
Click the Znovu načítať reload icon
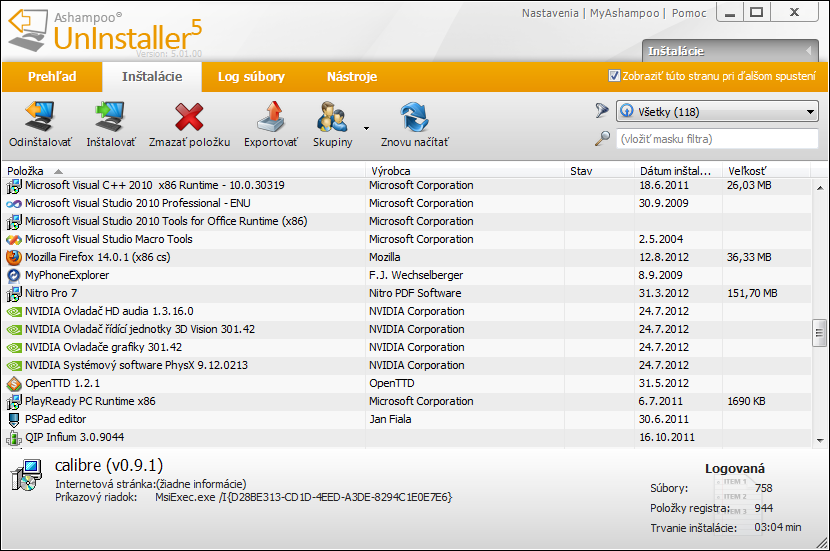(414, 116)
